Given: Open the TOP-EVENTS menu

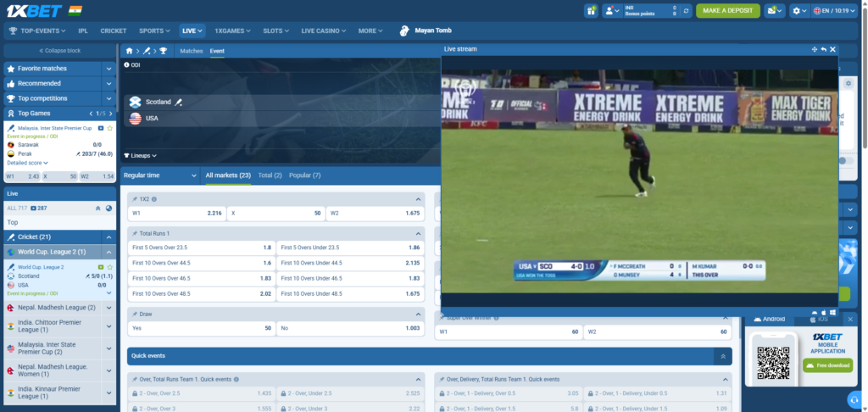Looking at the screenshot, I should tap(37, 31).
